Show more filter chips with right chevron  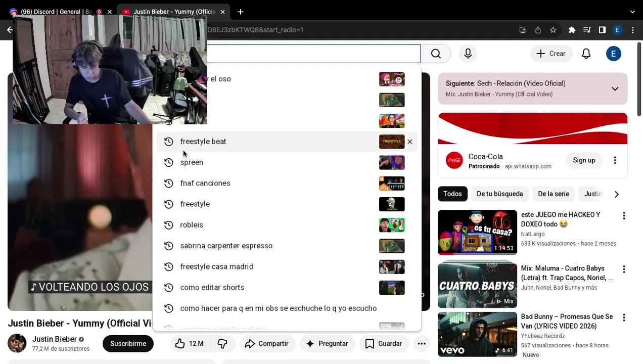tap(616, 194)
